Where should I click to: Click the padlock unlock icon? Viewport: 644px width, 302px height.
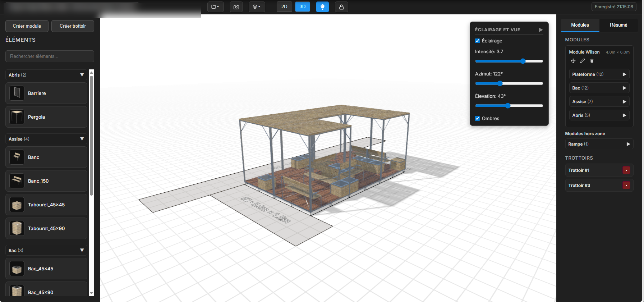(341, 7)
